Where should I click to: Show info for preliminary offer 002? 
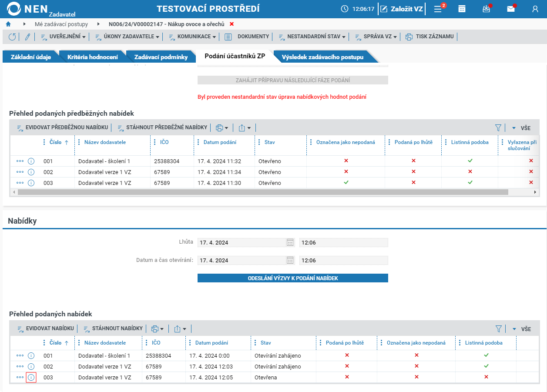(x=31, y=172)
